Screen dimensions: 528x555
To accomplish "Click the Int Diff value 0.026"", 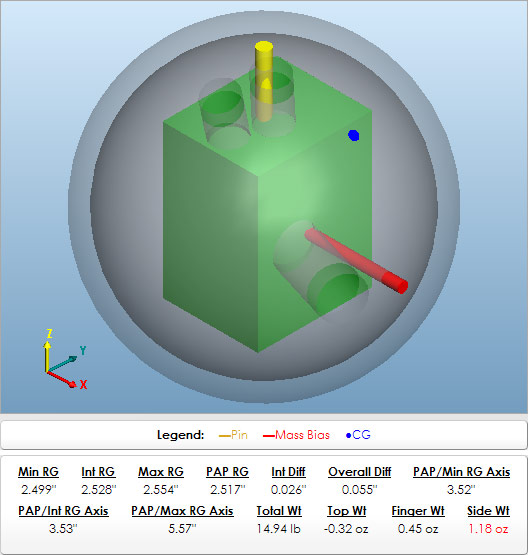I will point(288,490).
